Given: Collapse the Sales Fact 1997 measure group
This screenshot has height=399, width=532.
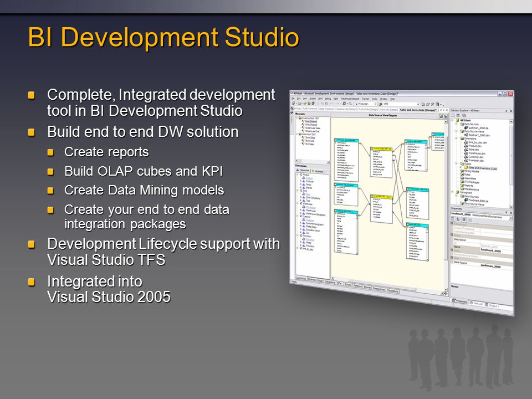Looking at the screenshot, I should 296,134.
